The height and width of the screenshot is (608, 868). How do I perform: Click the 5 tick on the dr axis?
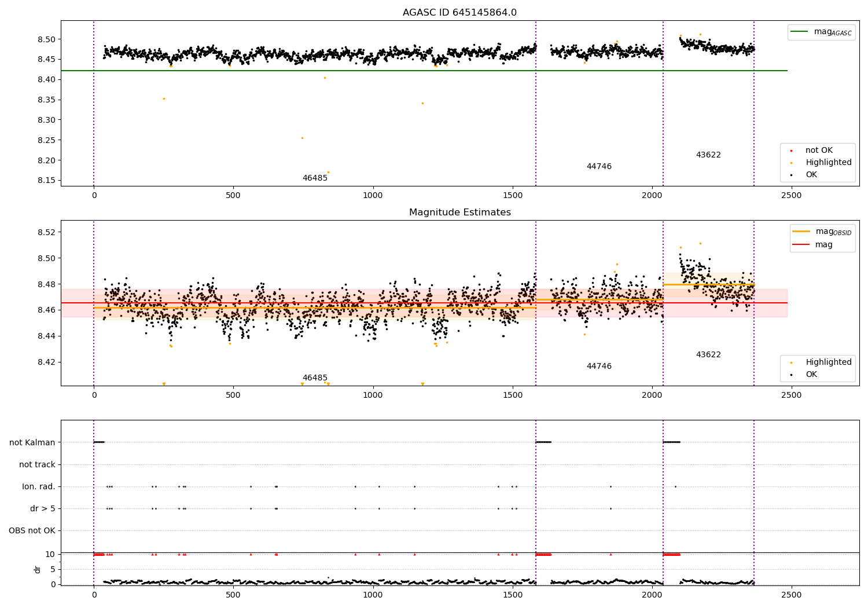[x=53, y=569]
